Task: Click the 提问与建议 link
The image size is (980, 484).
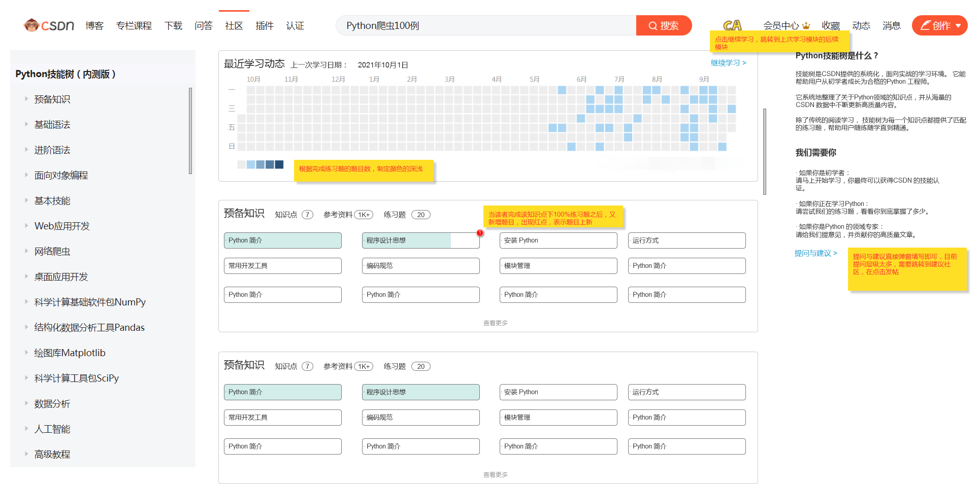Action: click(x=815, y=253)
